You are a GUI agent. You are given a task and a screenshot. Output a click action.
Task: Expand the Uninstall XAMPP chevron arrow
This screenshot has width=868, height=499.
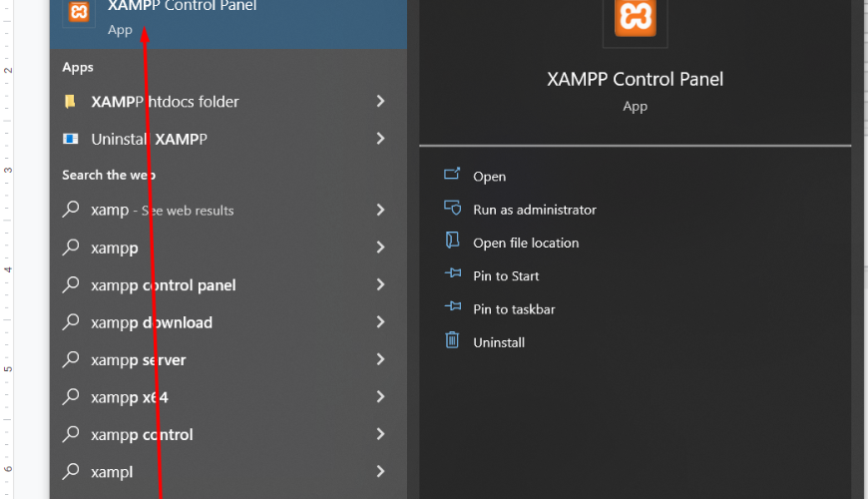[380, 139]
